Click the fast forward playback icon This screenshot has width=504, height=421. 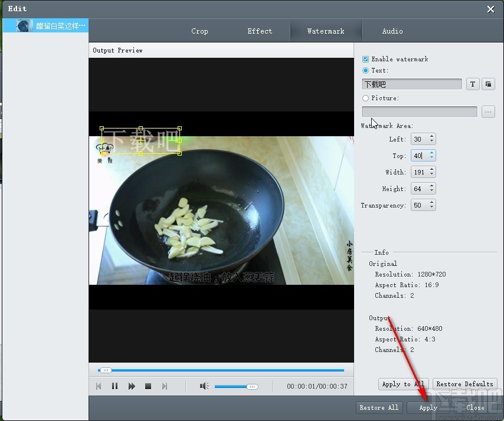(x=132, y=386)
